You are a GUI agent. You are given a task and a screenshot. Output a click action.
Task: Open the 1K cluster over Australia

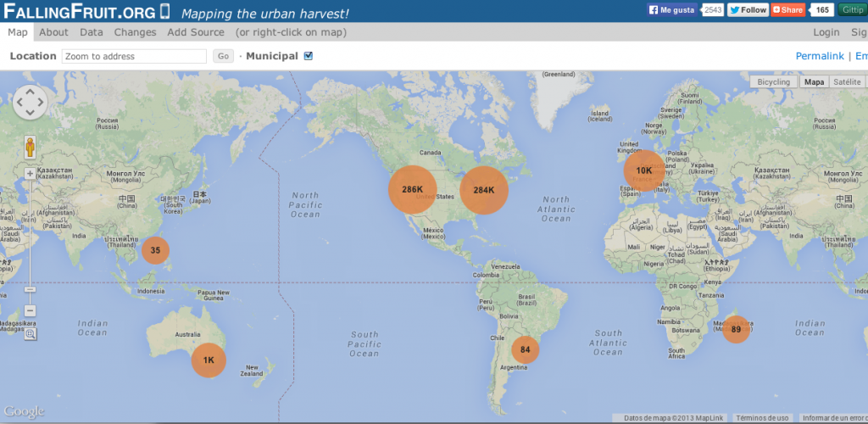(209, 360)
